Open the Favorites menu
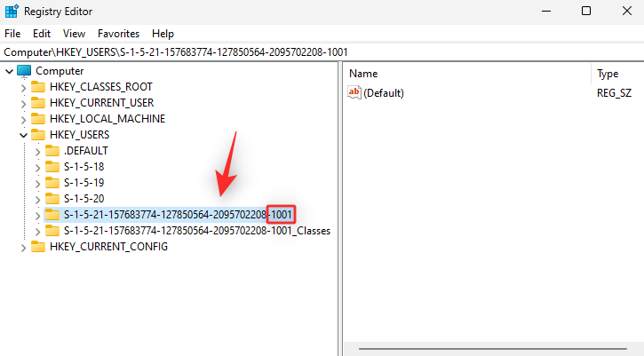The image size is (644, 356). point(118,33)
